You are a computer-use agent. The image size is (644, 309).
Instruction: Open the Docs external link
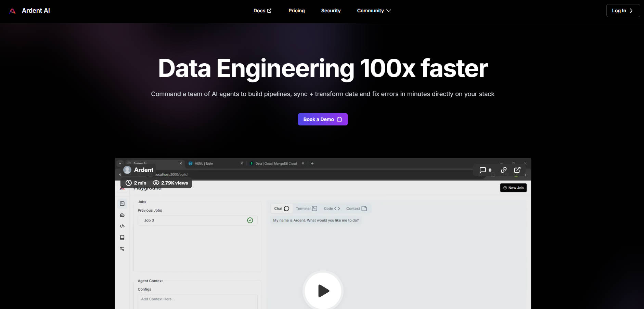[262, 11]
